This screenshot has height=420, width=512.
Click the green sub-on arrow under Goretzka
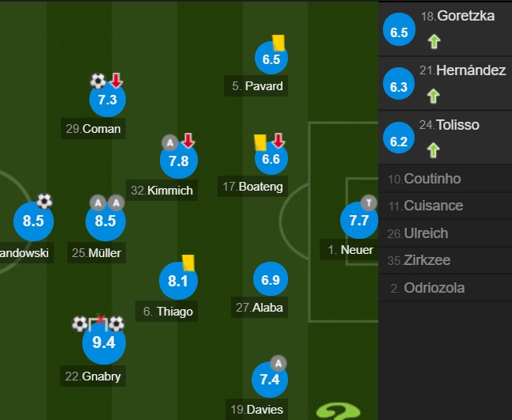tap(434, 42)
